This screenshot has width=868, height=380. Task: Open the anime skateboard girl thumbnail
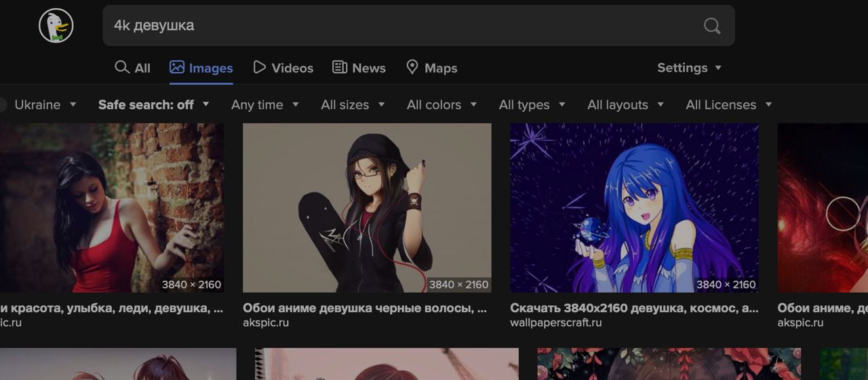(x=367, y=208)
